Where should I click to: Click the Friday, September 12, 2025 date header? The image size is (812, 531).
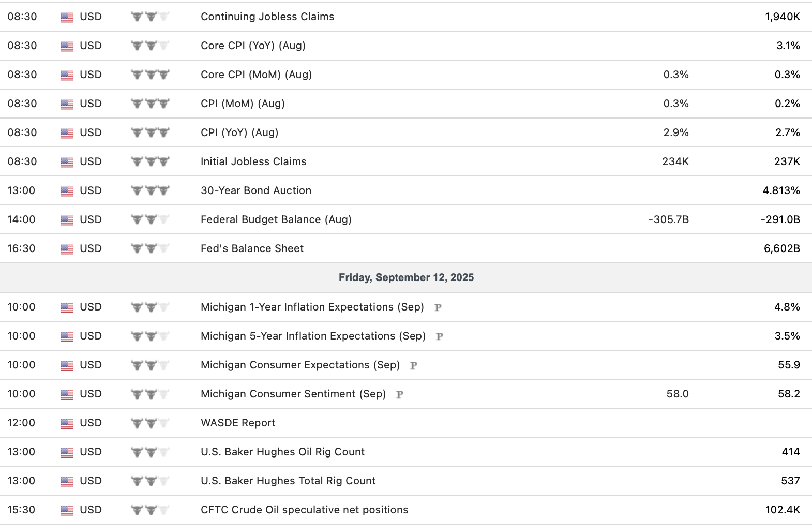(x=406, y=277)
